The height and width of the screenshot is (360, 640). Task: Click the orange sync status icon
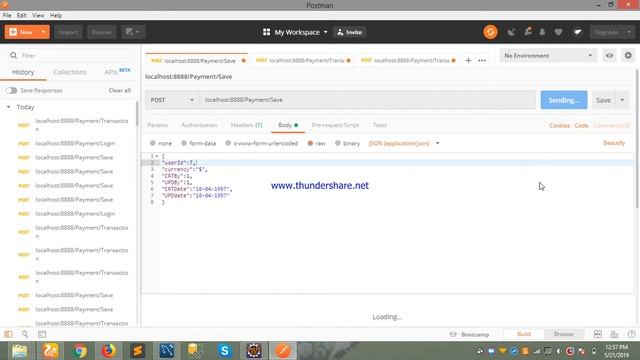tap(490, 32)
